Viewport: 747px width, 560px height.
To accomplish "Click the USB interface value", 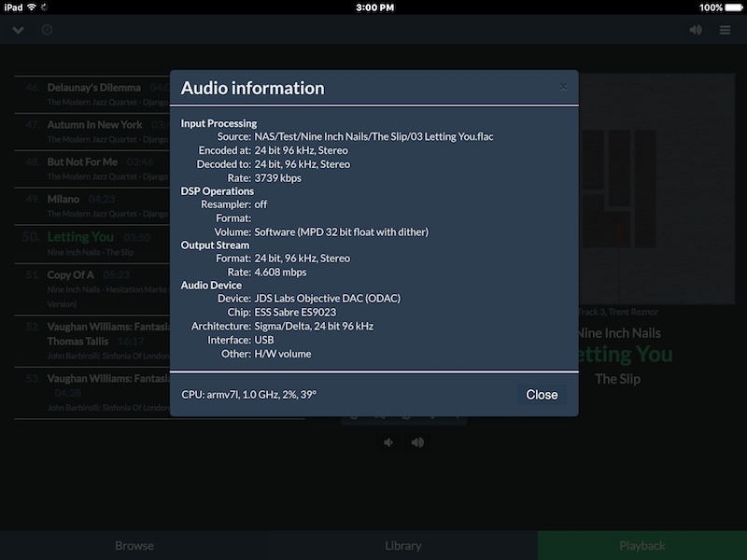I will 264,340.
